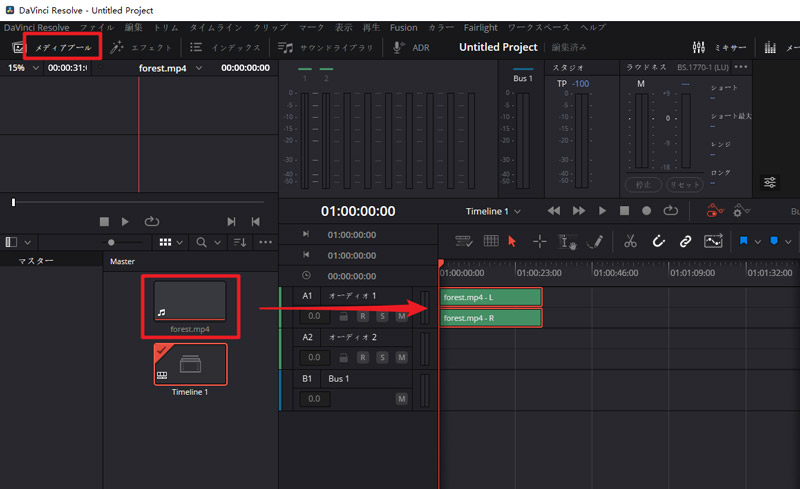Lock the オーディオ 1 track
Viewport: 800px width, 489px height.
click(343, 316)
